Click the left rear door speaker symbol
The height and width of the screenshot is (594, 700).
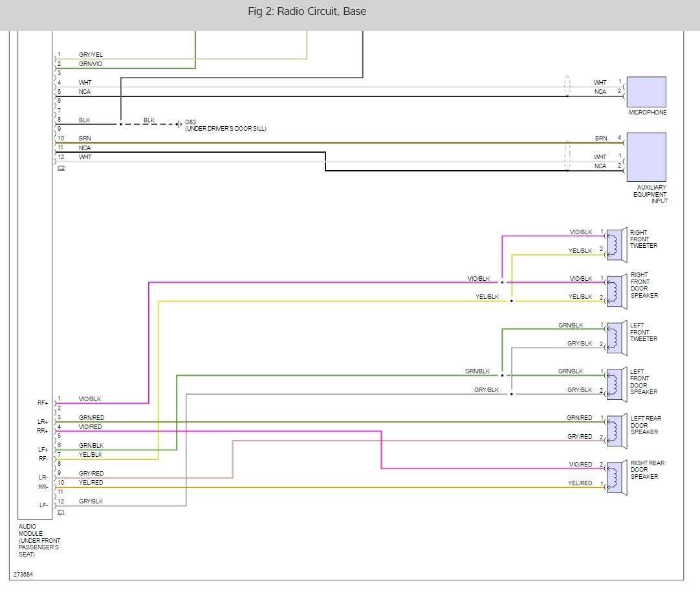coord(616,431)
